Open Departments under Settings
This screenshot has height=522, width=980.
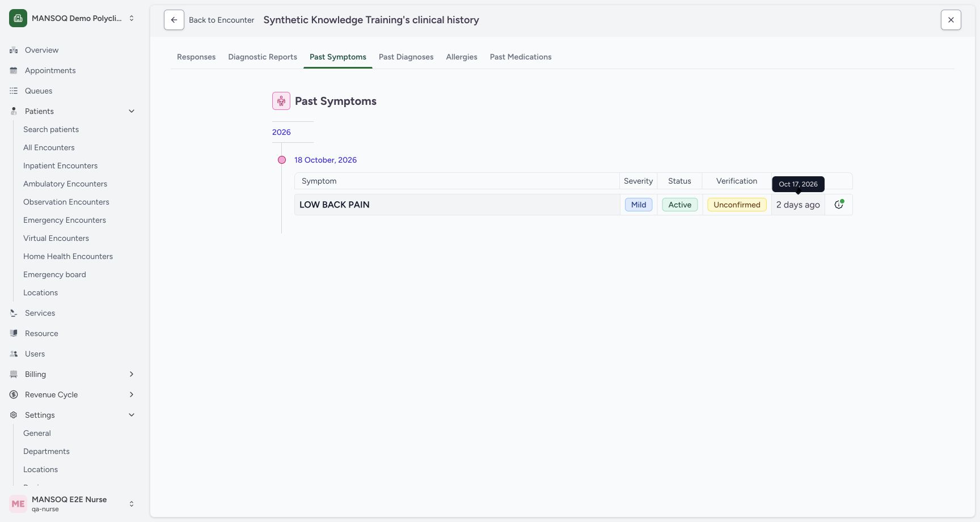(47, 451)
